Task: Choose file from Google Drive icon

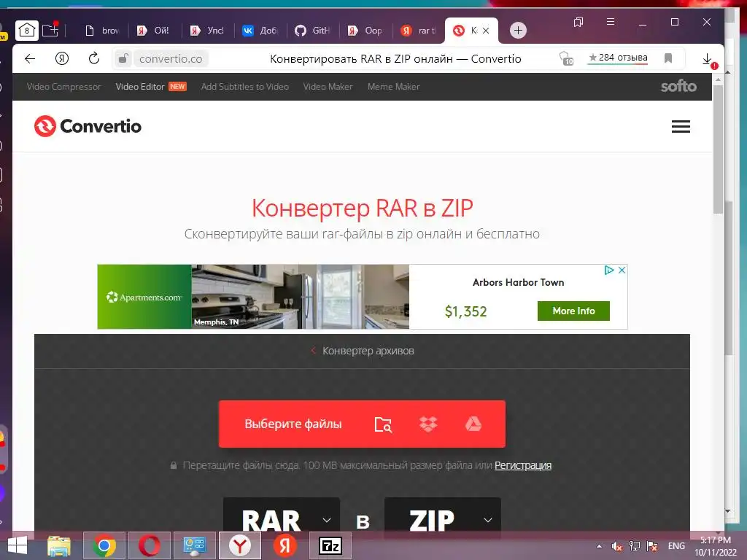Action: [x=473, y=424]
